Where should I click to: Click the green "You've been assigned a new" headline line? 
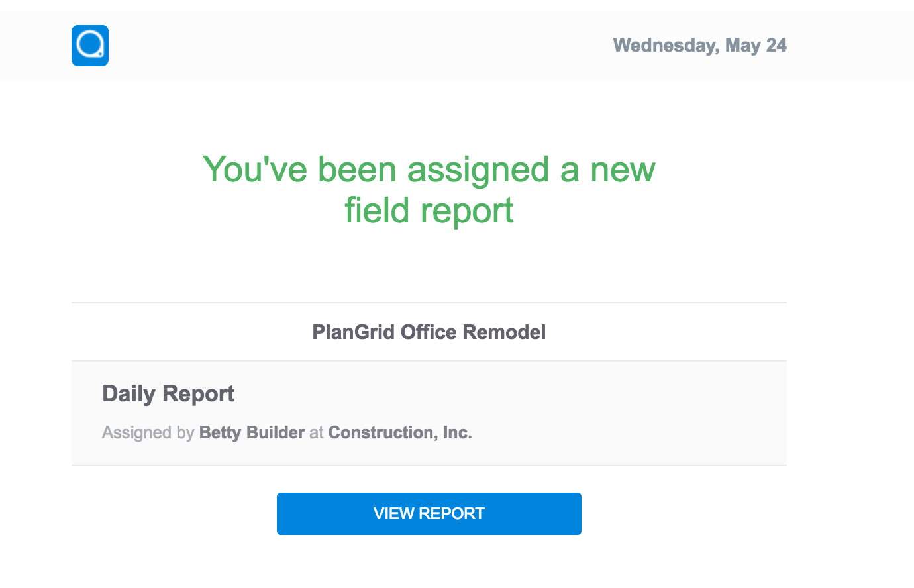[429, 170]
